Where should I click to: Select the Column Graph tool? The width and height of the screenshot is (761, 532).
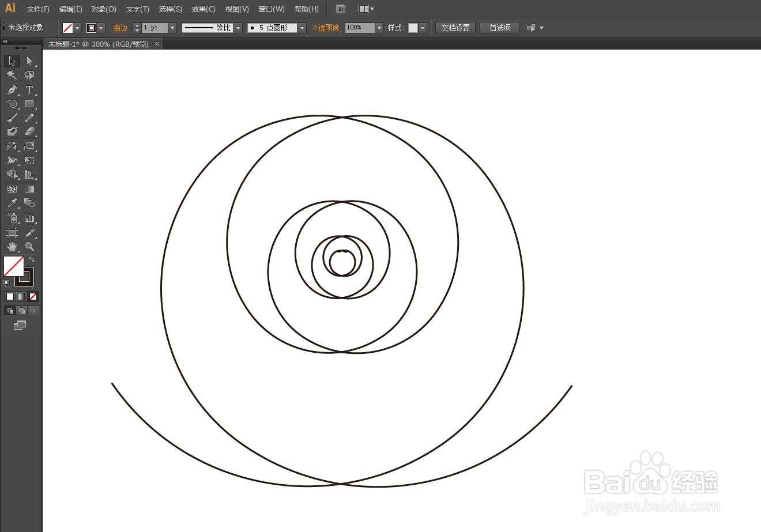tap(29, 218)
